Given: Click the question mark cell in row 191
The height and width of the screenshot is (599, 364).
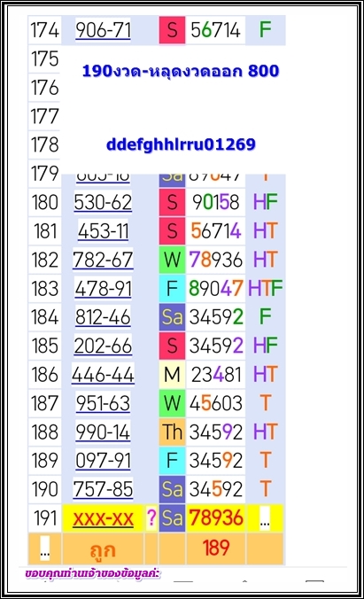Looking at the screenshot, I should coord(151,518).
